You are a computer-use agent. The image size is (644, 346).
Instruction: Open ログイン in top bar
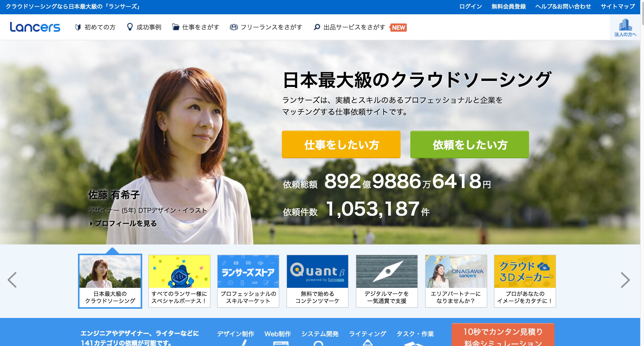pos(470,7)
